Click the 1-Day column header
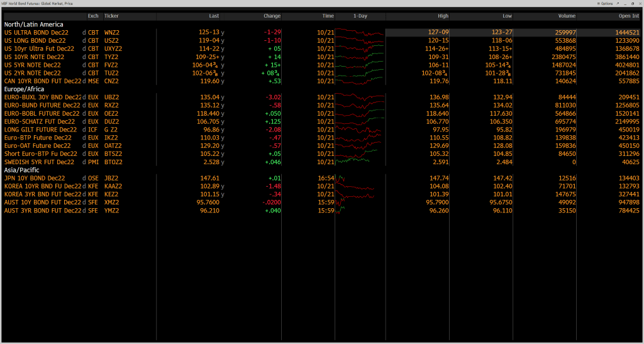This screenshot has width=644, height=344. [x=360, y=15]
